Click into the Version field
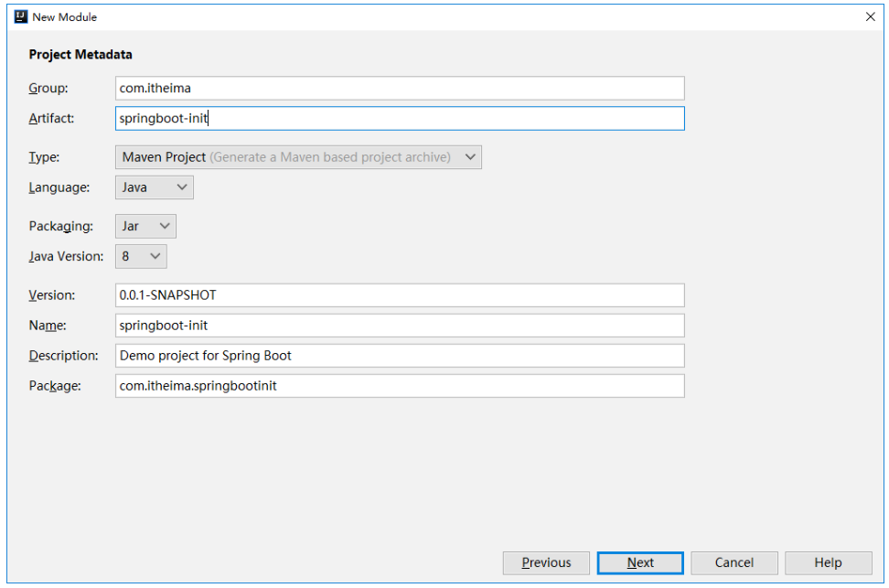 pyautogui.click(x=400, y=295)
